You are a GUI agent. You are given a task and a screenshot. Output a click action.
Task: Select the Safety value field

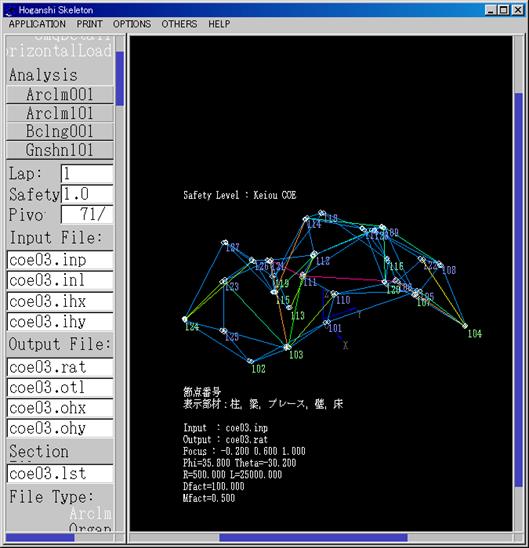[x=87, y=194]
